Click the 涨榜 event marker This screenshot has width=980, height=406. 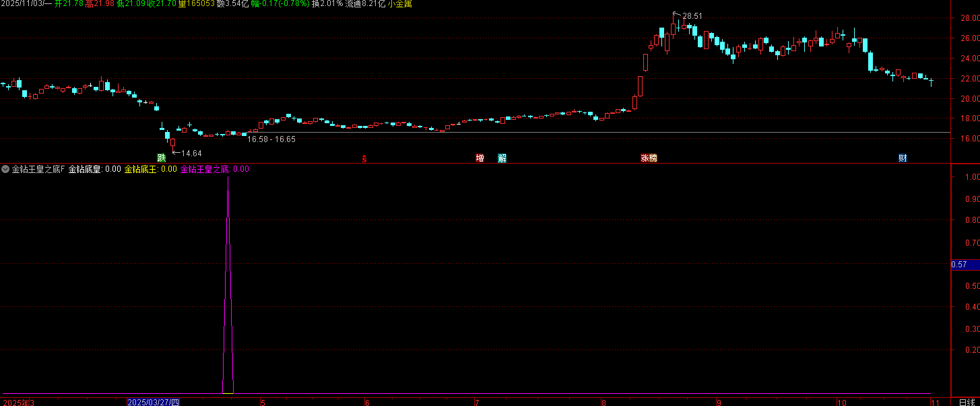(649, 158)
